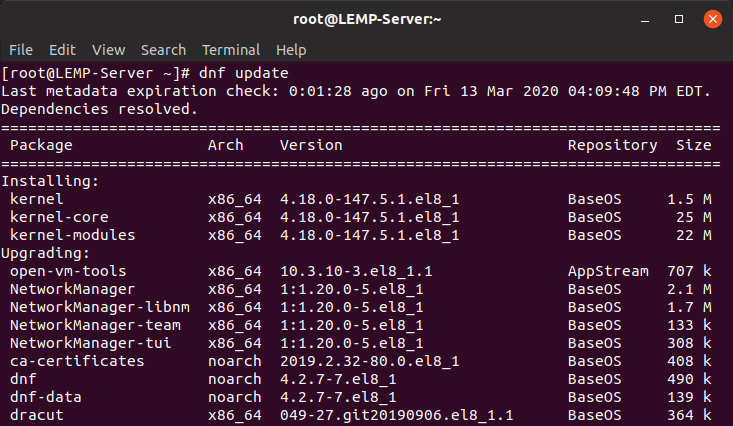Click the '1.5 M' size of kernel

tap(690, 199)
